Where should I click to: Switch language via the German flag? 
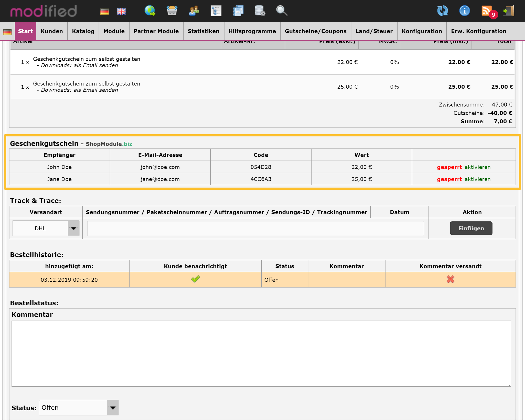click(104, 12)
